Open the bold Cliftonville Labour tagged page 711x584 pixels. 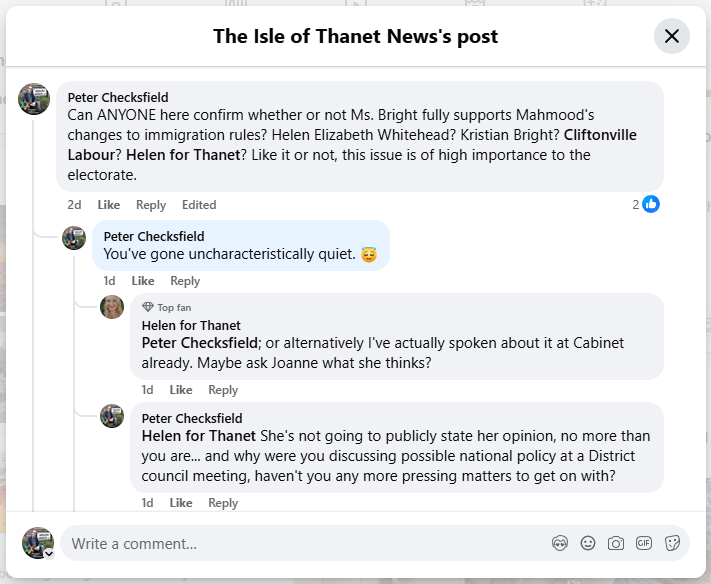tap(352, 145)
